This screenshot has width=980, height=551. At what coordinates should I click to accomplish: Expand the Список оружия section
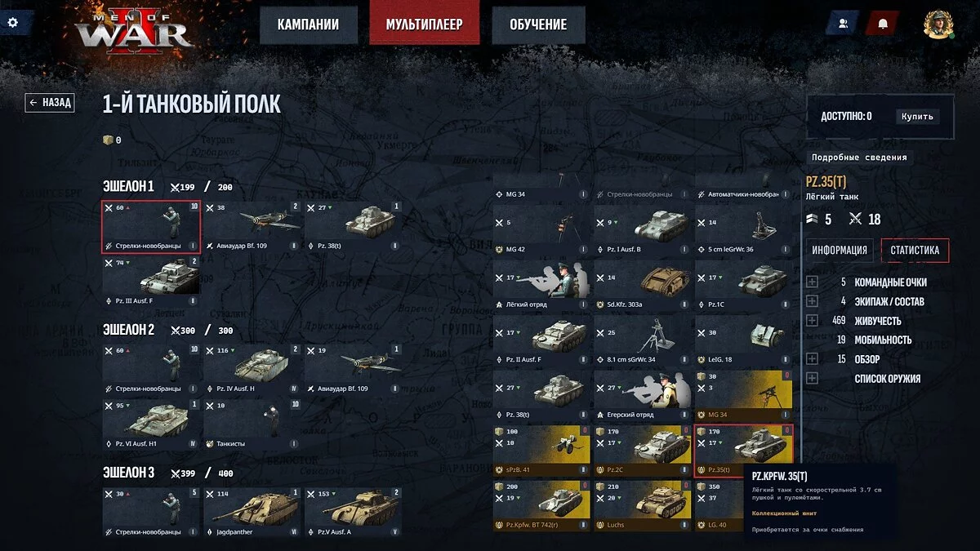[x=812, y=378]
